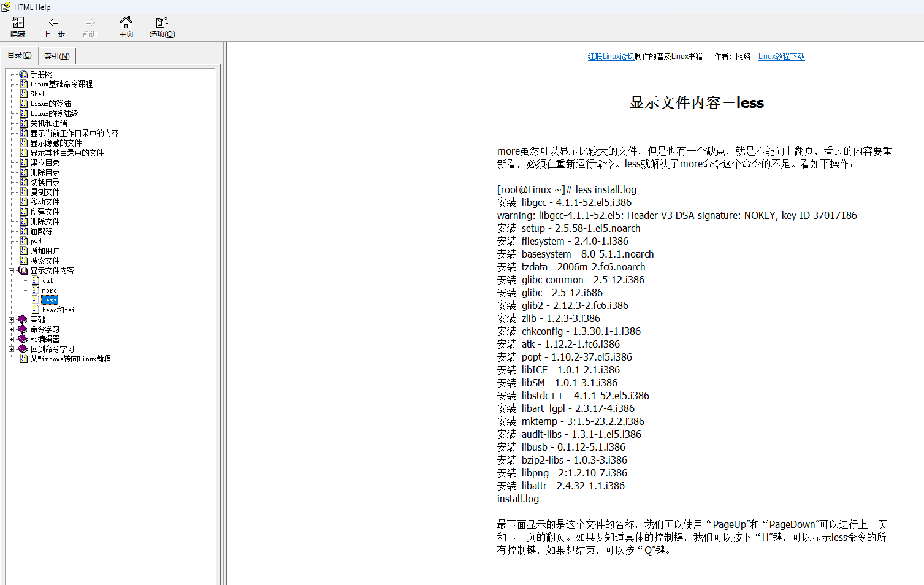Switch to the 目录 (Contents) tab
Image resolution: width=924 pixels, height=585 pixels.
[20, 55]
